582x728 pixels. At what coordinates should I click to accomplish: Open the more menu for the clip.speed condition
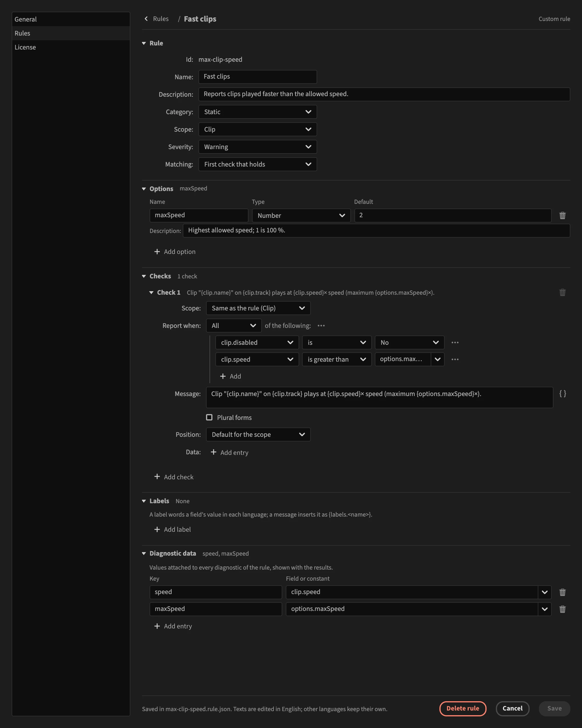pyautogui.click(x=455, y=359)
